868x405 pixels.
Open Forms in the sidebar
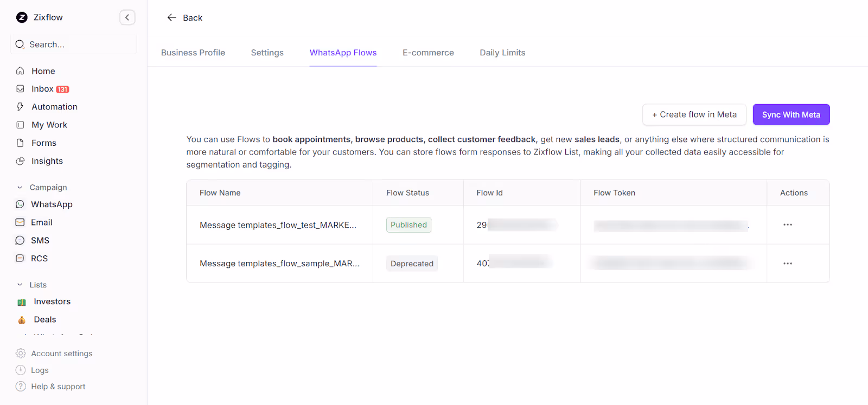[x=44, y=143]
